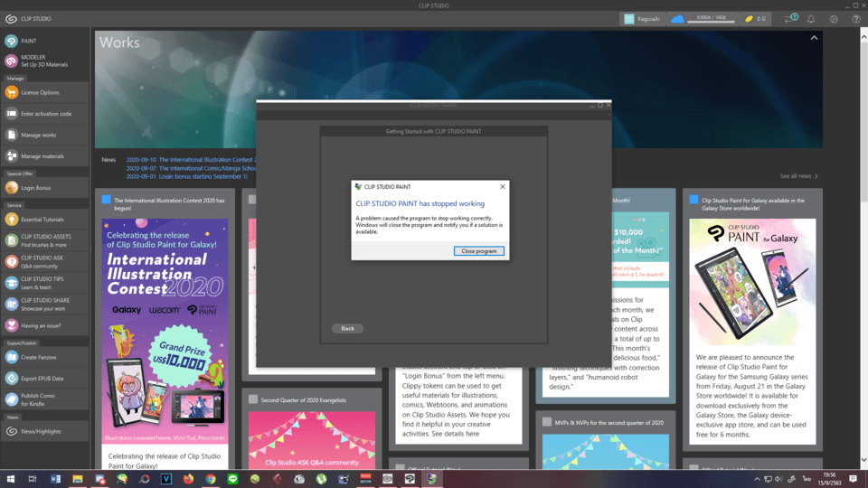Open Having an issue? help
Screen dimensions: 868x488
(x=44, y=325)
